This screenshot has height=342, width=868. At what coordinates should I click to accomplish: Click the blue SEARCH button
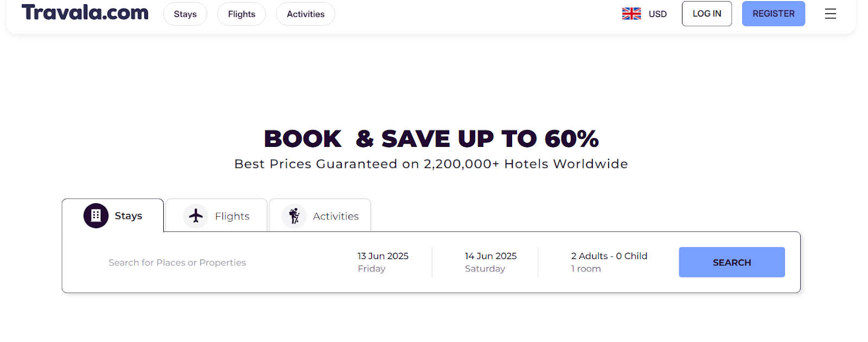point(732,262)
